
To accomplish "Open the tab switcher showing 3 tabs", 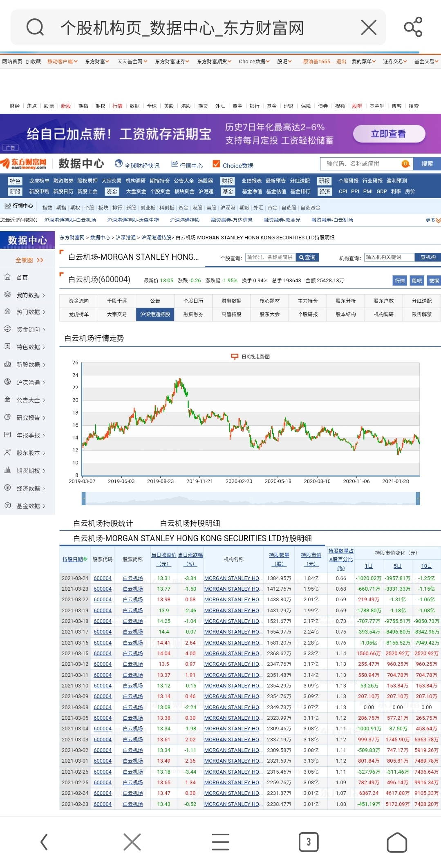I will point(309,842).
